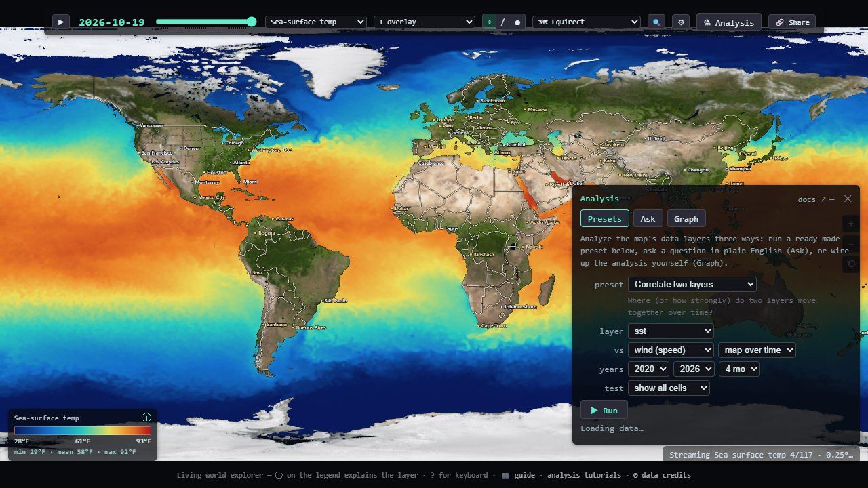Open the vs dropdown showing wind (speed)
Image resolution: width=868 pixels, height=488 pixels.
(671, 350)
